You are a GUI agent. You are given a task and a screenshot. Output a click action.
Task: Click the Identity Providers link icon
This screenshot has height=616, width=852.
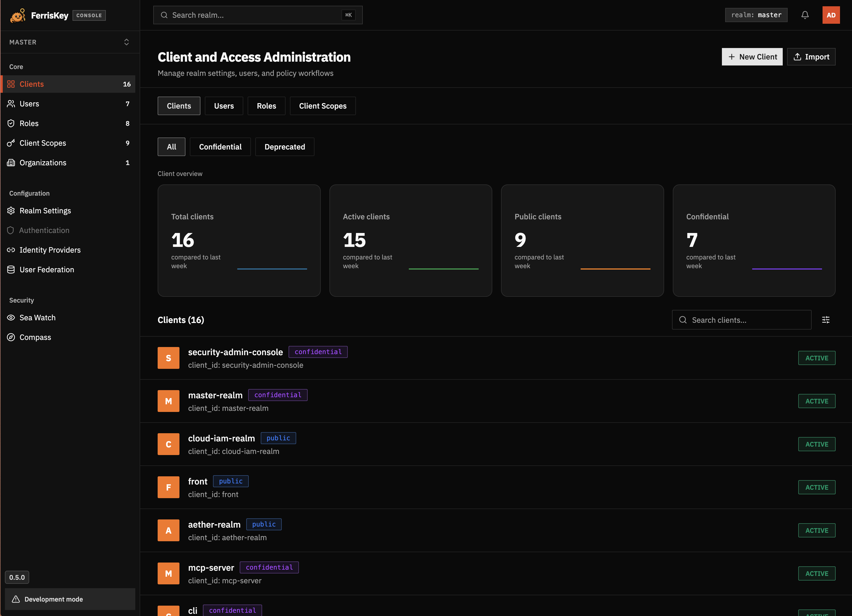pos(11,250)
